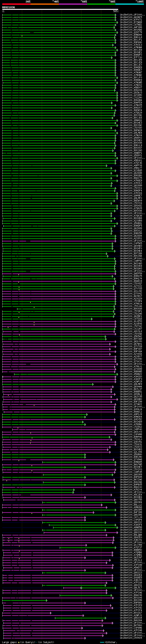
Task: Open hit UniRef100_A8WEP1
Action: pyautogui.click(x=131, y=153)
